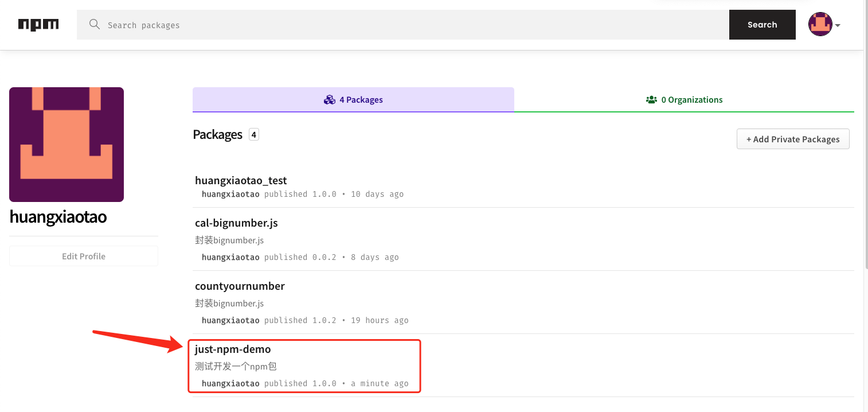The image size is (868, 412).
Task: Click the Edit Profile button
Action: (84, 256)
